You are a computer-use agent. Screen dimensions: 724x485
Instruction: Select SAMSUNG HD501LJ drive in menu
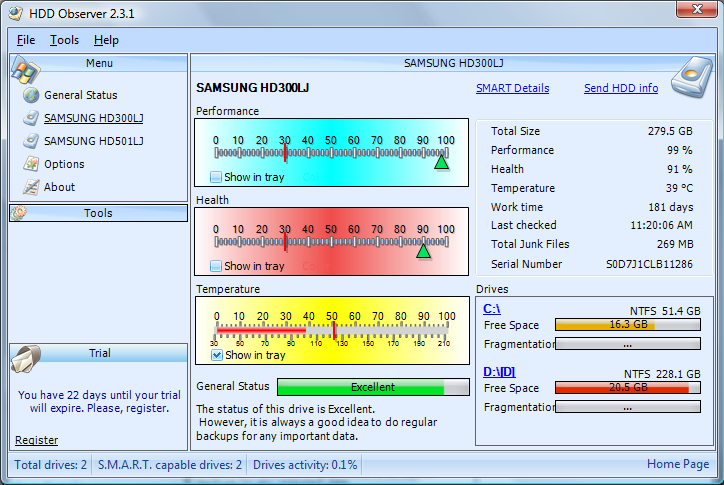tap(94, 141)
